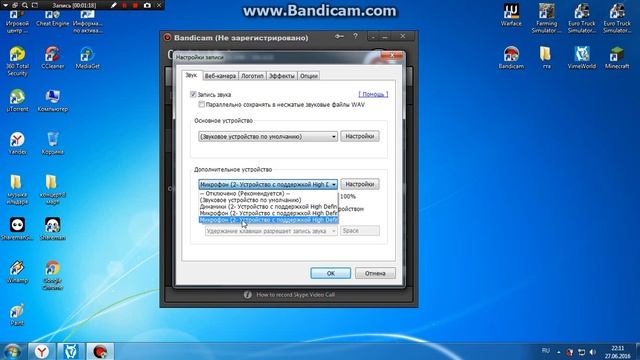This screenshot has height=360, width=640.
Task: Open CCleaner desktop shortcut
Action: click(x=52, y=58)
